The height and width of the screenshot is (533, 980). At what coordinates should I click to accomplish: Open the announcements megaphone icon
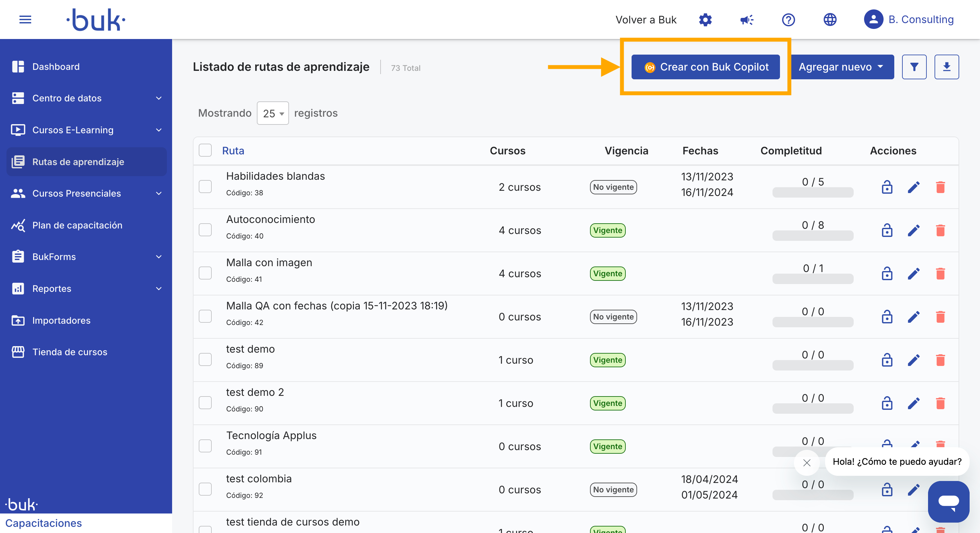click(x=747, y=20)
